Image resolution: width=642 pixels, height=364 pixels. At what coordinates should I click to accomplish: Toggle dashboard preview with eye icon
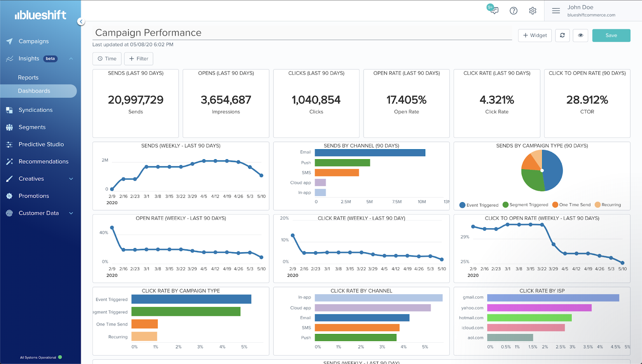click(x=581, y=35)
